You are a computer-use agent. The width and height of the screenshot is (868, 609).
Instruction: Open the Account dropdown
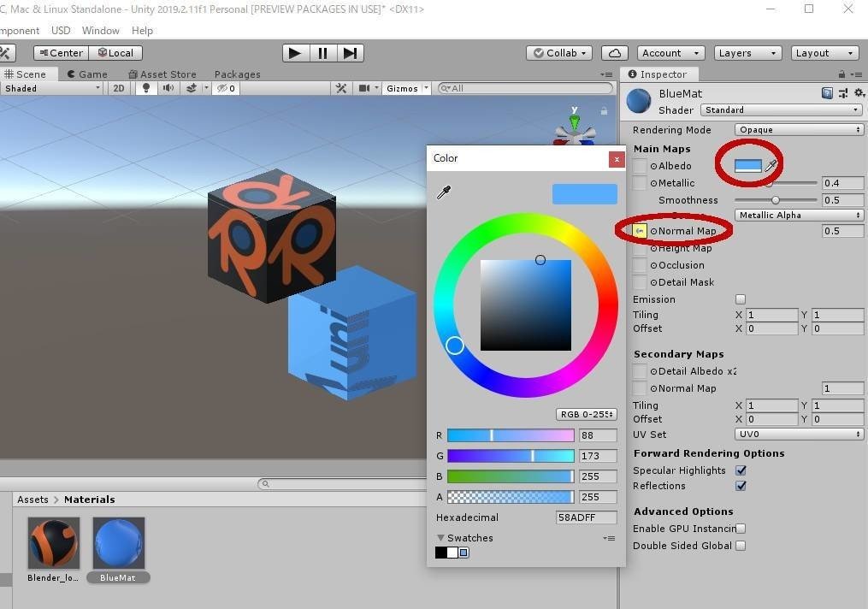671,53
